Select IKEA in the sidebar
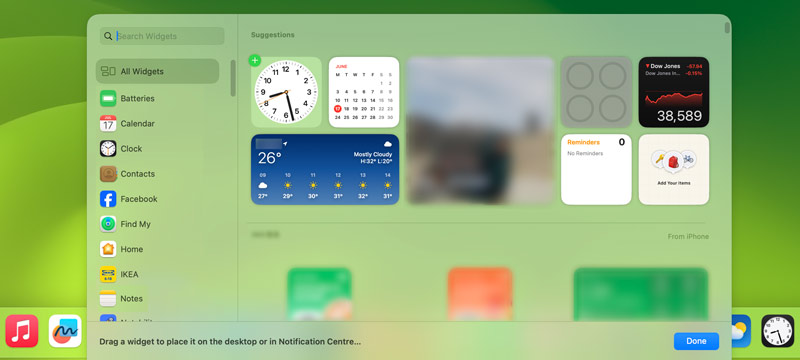This screenshot has height=360, width=800. [157, 274]
